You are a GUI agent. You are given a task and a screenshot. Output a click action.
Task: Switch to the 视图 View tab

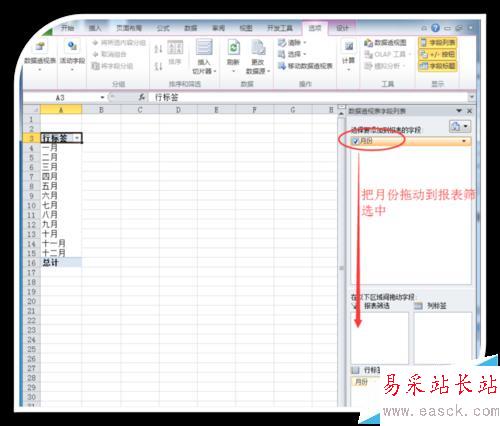click(x=246, y=28)
